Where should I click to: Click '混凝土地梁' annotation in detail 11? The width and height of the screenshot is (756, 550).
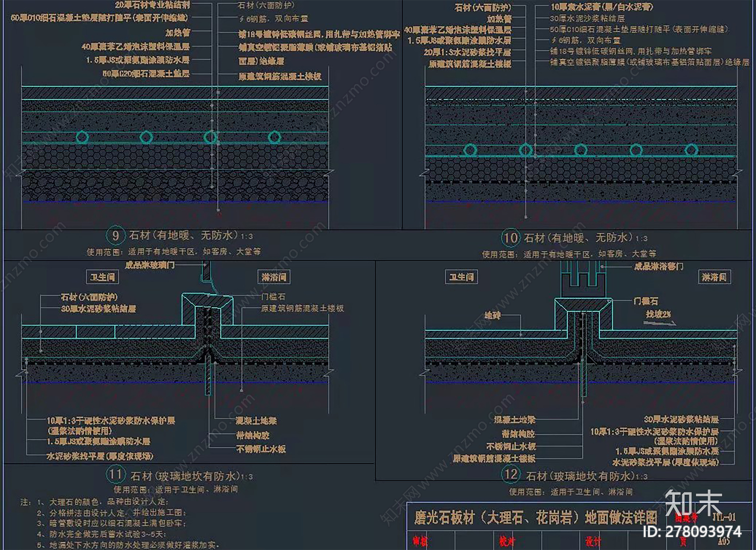tap(256, 421)
